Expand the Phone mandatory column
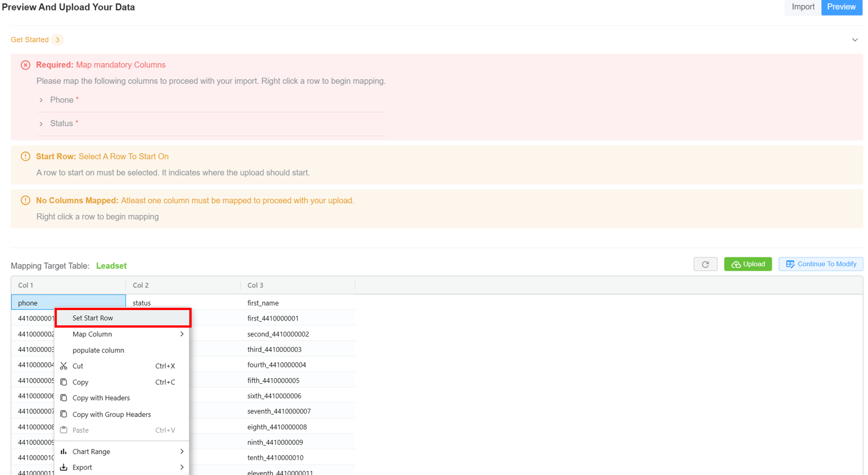 [x=41, y=100]
